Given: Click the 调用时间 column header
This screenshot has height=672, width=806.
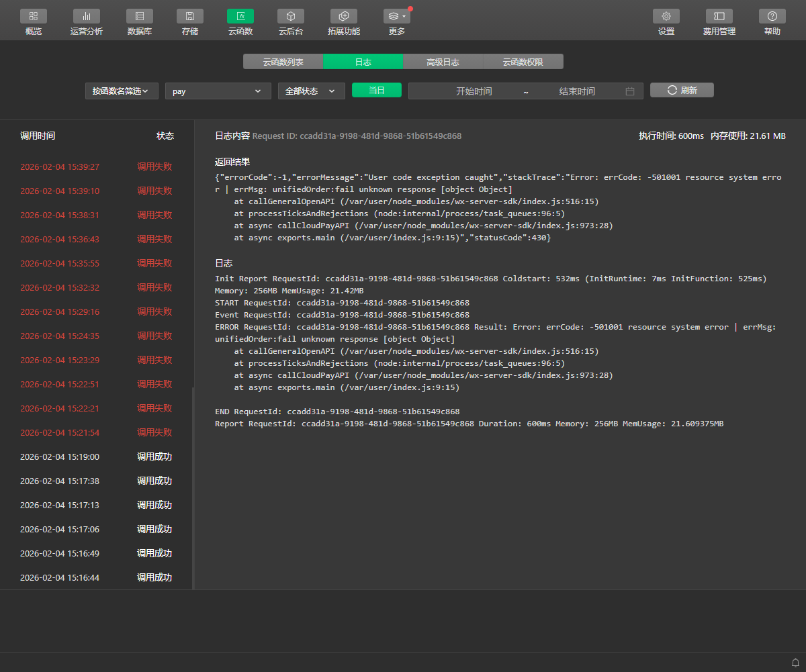Looking at the screenshot, I should pyautogui.click(x=38, y=136).
